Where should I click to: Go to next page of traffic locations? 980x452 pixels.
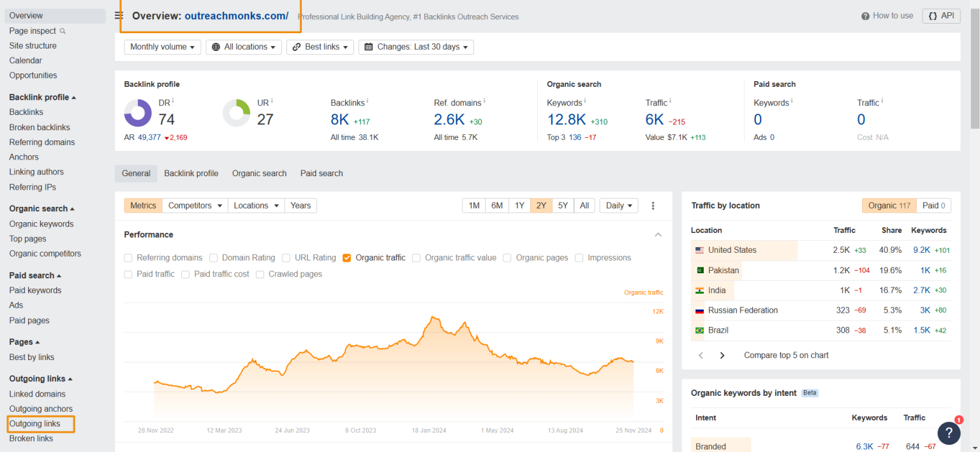point(722,356)
